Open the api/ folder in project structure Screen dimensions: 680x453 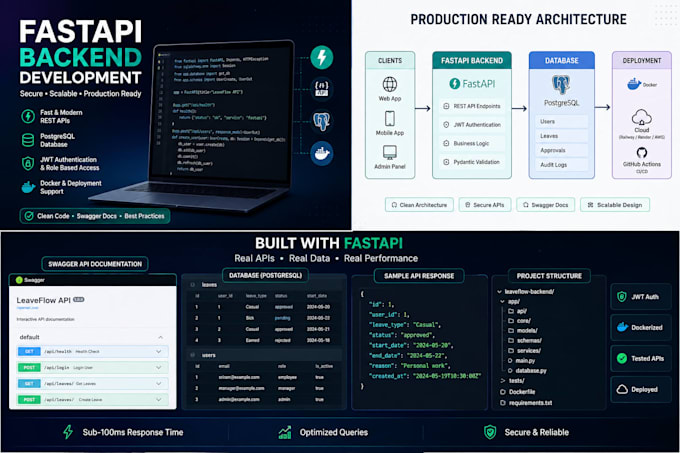point(518,311)
